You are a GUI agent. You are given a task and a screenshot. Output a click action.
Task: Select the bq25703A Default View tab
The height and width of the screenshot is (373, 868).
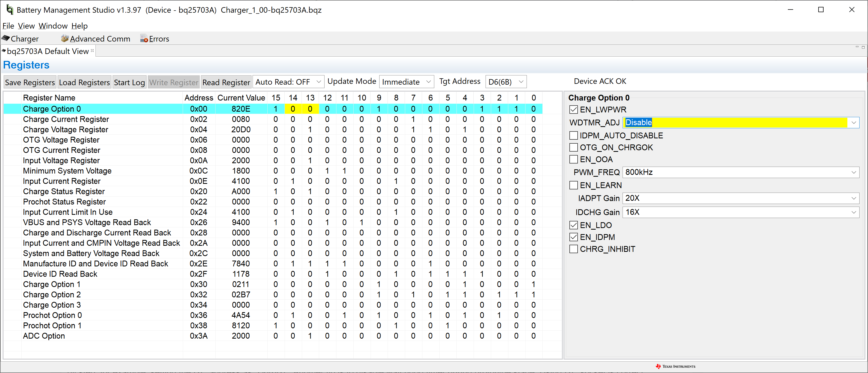click(48, 51)
